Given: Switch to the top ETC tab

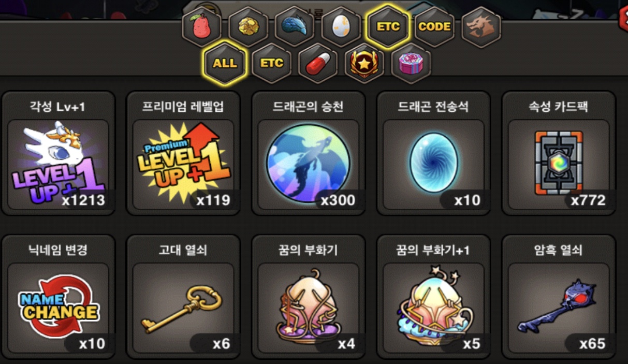Looking at the screenshot, I should pos(388,27).
